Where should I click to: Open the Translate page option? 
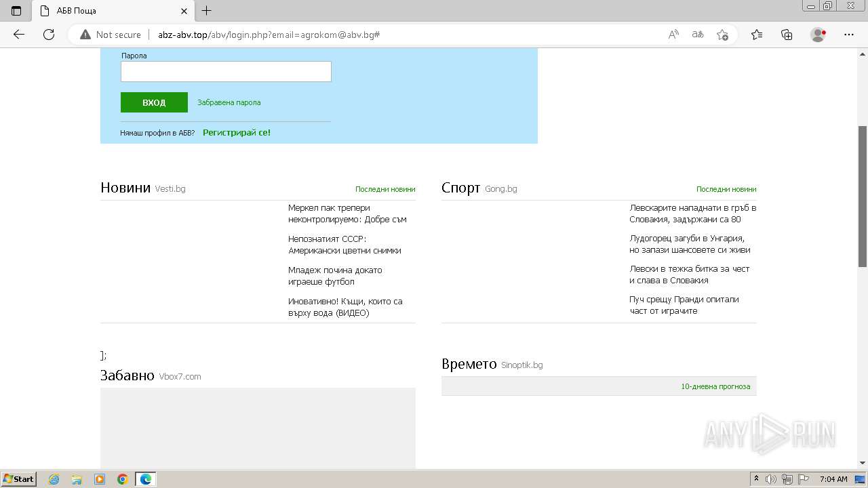(x=698, y=35)
